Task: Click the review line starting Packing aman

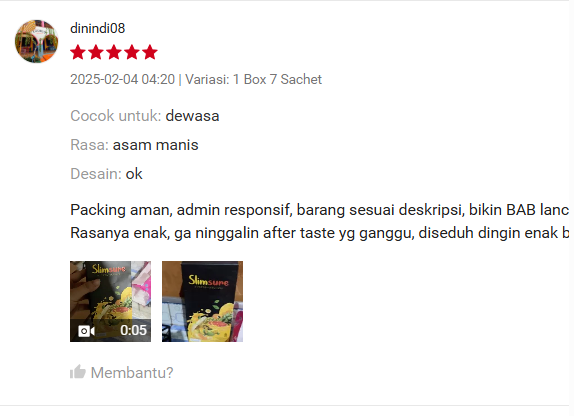Action: click(x=320, y=210)
